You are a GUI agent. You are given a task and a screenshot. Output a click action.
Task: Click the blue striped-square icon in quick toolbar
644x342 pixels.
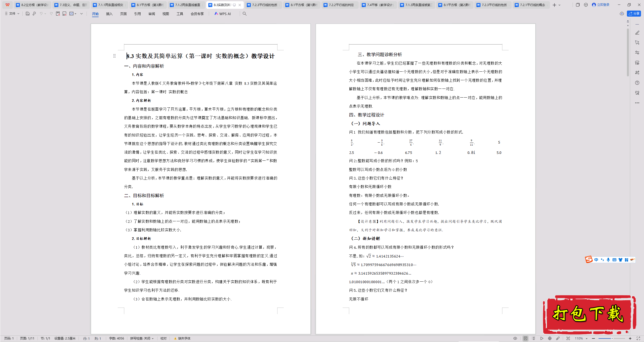pos(71,14)
